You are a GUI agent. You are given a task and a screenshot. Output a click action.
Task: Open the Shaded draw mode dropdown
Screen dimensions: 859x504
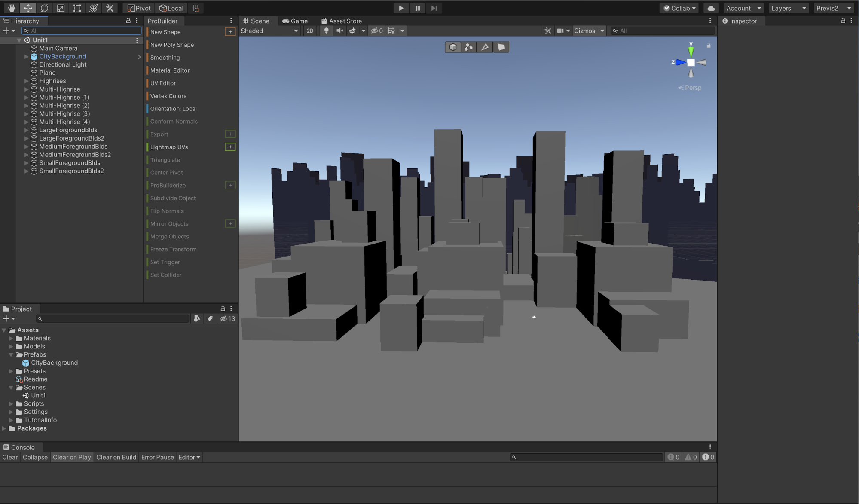tap(269, 31)
